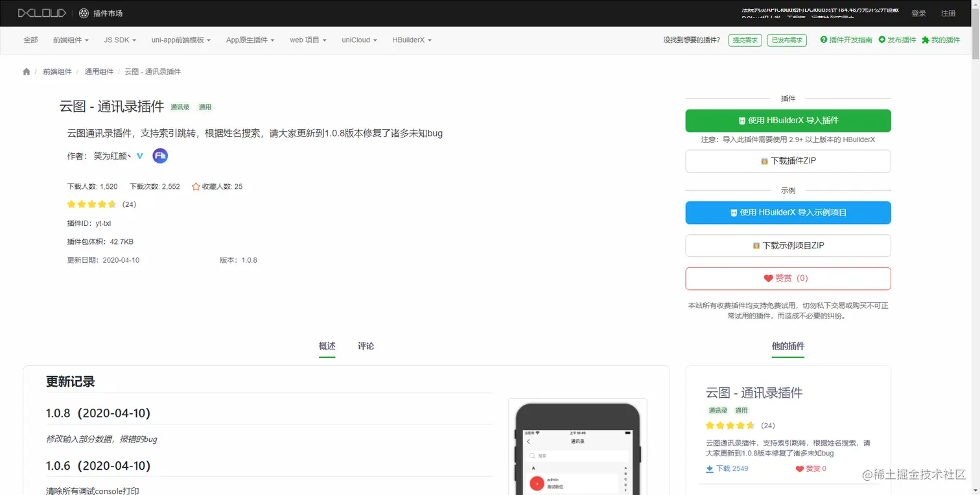The width and height of the screenshot is (980, 495).
Task: Click the rating stars under 下载人数
Action: tap(91, 204)
